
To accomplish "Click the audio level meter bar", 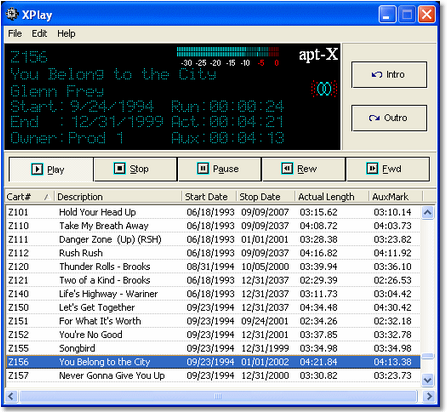I will (x=228, y=52).
